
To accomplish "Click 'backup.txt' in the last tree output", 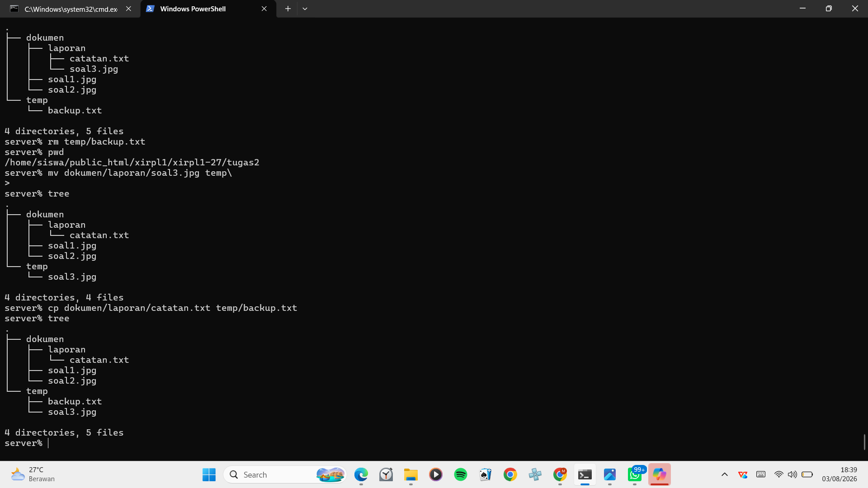I will click(x=75, y=401).
